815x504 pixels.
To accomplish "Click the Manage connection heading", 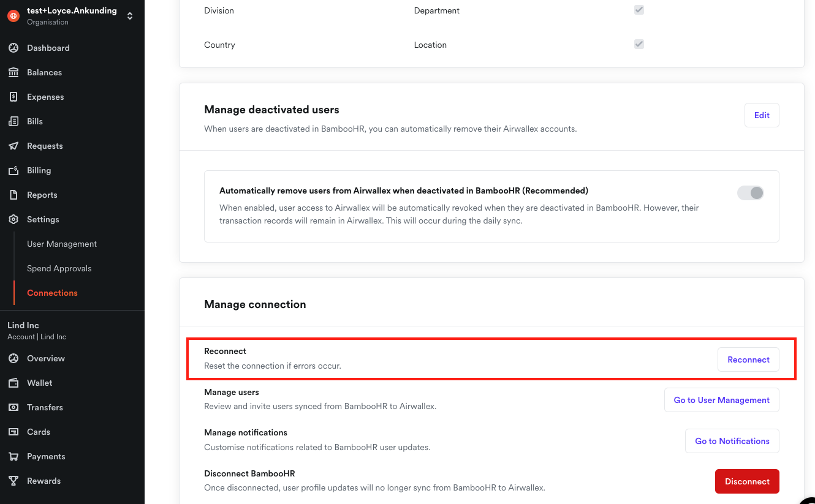I will pyautogui.click(x=255, y=304).
